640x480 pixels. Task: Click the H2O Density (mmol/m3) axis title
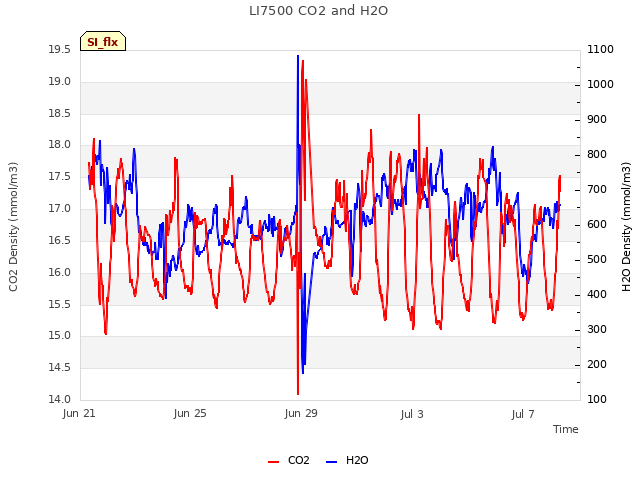[627, 227]
